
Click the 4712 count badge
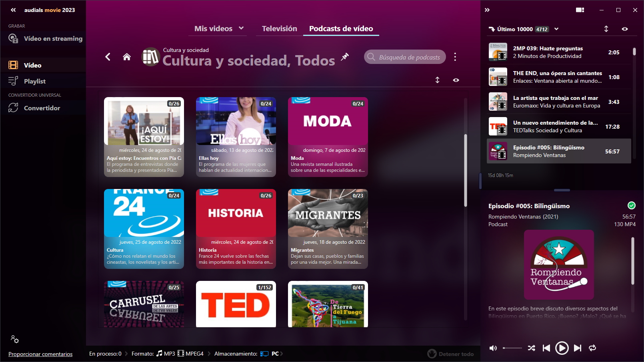click(x=542, y=29)
